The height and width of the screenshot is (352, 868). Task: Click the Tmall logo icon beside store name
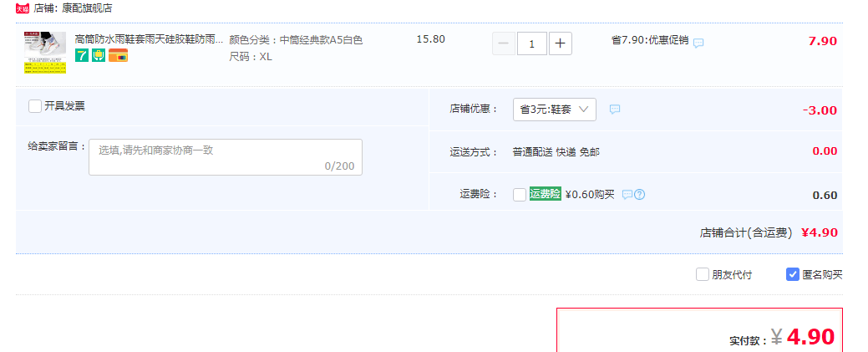point(23,8)
